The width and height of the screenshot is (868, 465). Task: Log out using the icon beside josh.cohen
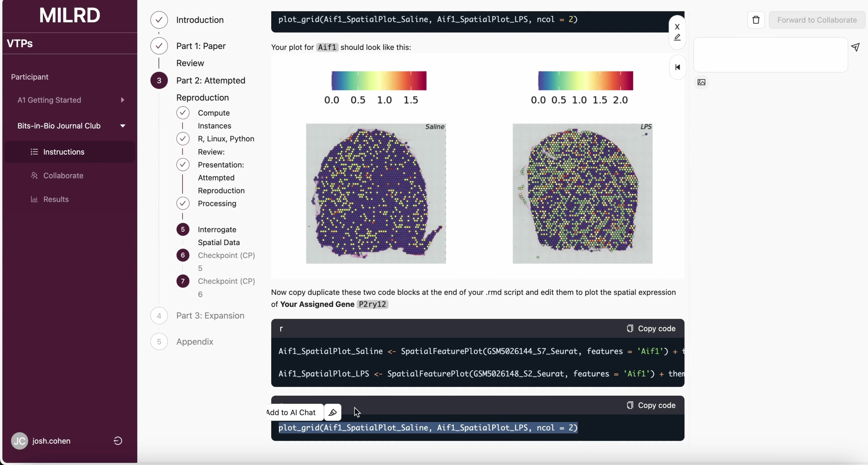coord(118,441)
